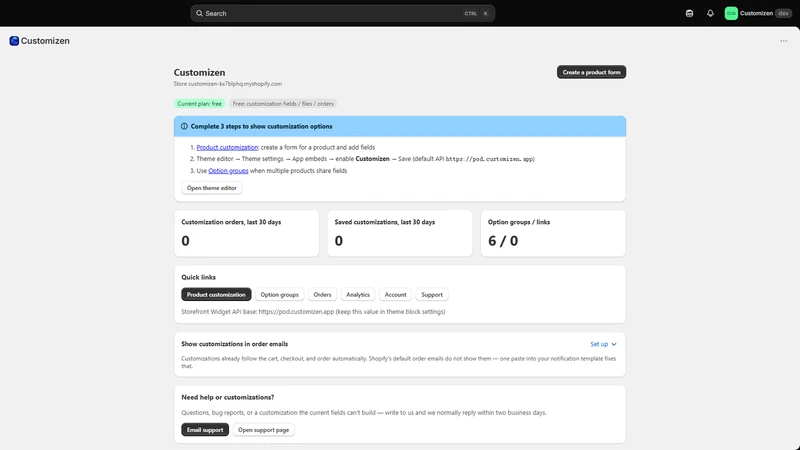The width and height of the screenshot is (800, 450).
Task: Open the Orders quick link
Action: tap(322, 294)
